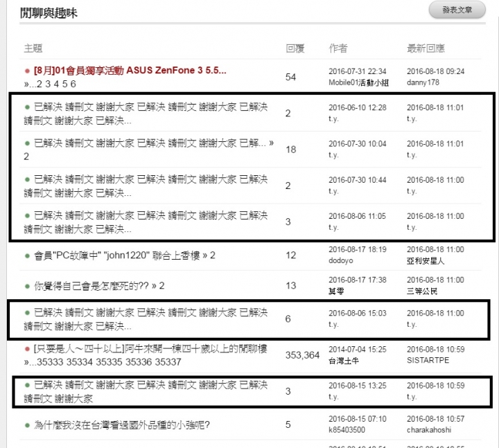Click reply count 353,364

pos(302,355)
